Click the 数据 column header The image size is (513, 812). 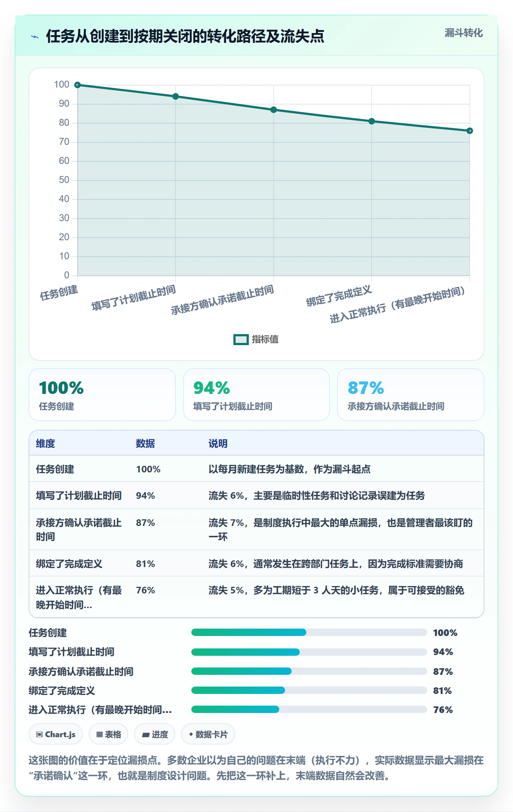tap(145, 443)
